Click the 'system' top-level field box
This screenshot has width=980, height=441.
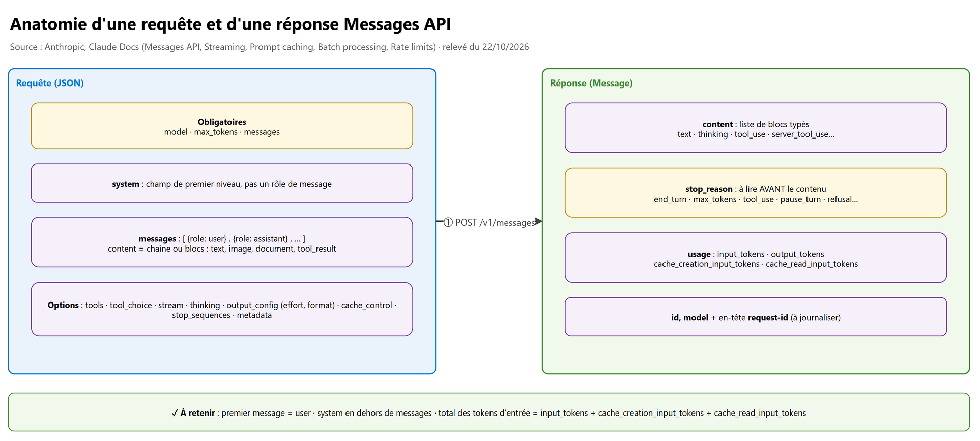(222, 183)
